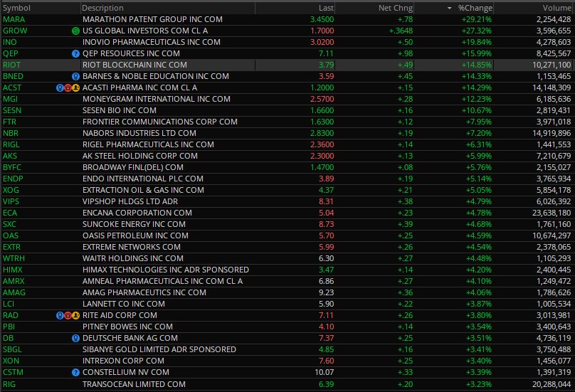Select the RIGL symbol
This screenshot has height=392, width=575.
click(x=11, y=144)
